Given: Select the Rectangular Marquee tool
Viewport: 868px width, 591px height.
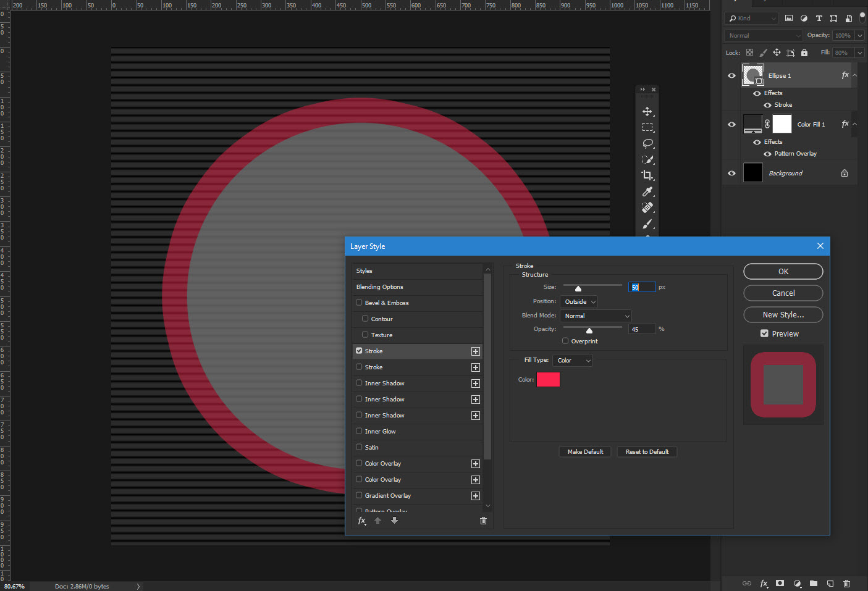Looking at the screenshot, I should (648, 127).
